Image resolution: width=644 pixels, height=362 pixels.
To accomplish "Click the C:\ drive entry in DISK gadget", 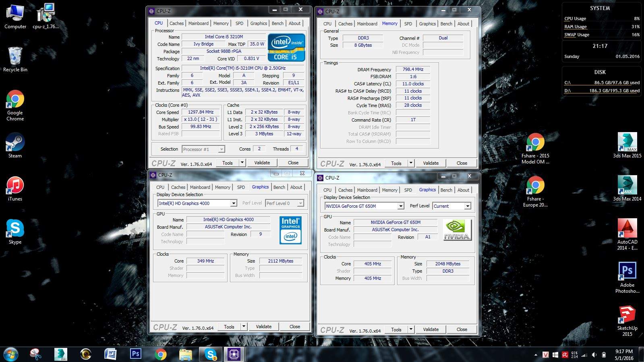I will 602,83.
